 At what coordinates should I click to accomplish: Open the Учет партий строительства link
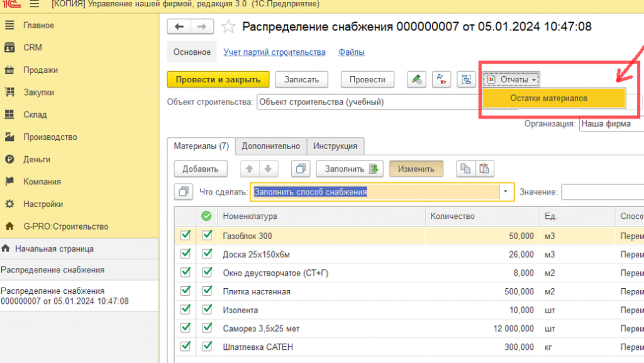click(x=274, y=52)
